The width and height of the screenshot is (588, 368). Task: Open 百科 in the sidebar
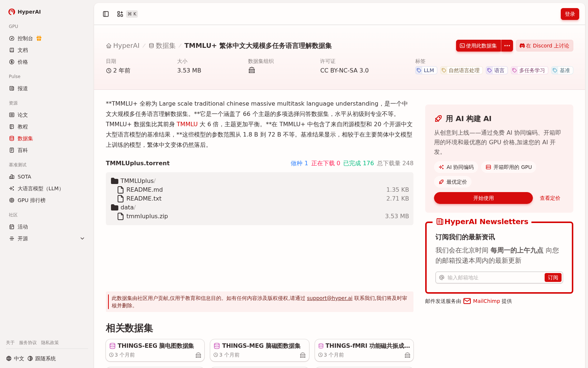[x=23, y=150]
